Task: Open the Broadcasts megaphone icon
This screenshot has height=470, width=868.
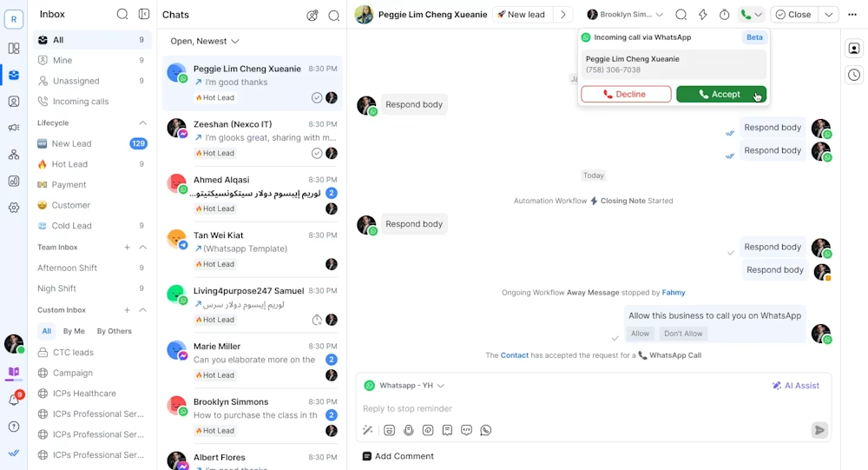Action: (x=14, y=128)
